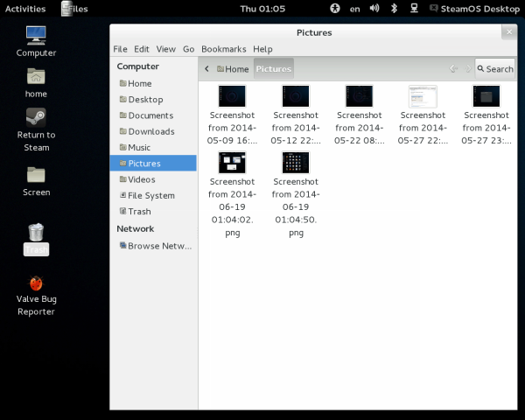The image size is (525, 420).
Task: Open the SteamOS Desktop user menu
Action: pyautogui.click(x=472, y=9)
